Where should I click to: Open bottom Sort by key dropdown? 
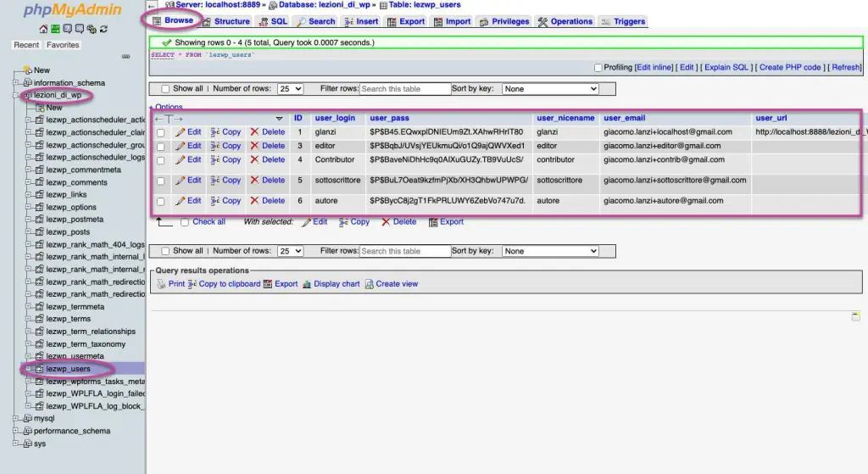click(x=550, y=251)
